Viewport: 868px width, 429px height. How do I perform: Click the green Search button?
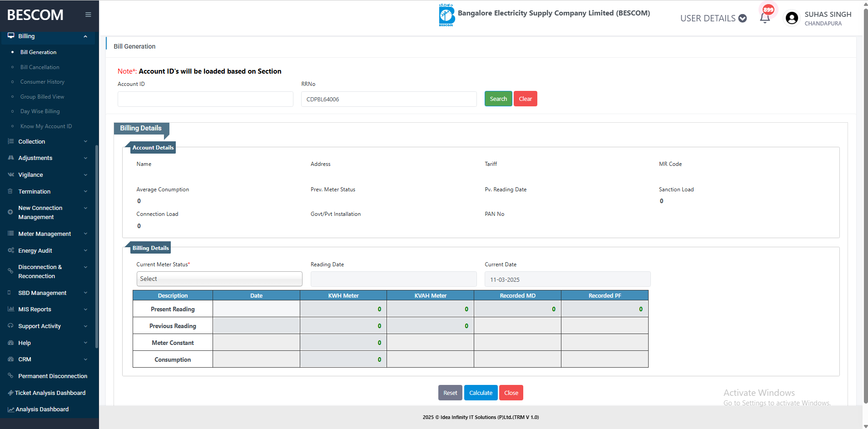coord(498,99)
